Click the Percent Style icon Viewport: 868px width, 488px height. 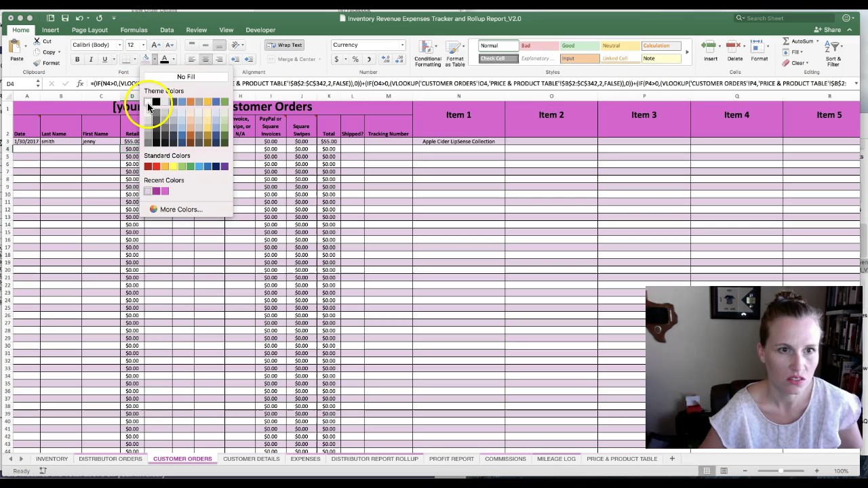pyautogui.click(x=355, y=60)
